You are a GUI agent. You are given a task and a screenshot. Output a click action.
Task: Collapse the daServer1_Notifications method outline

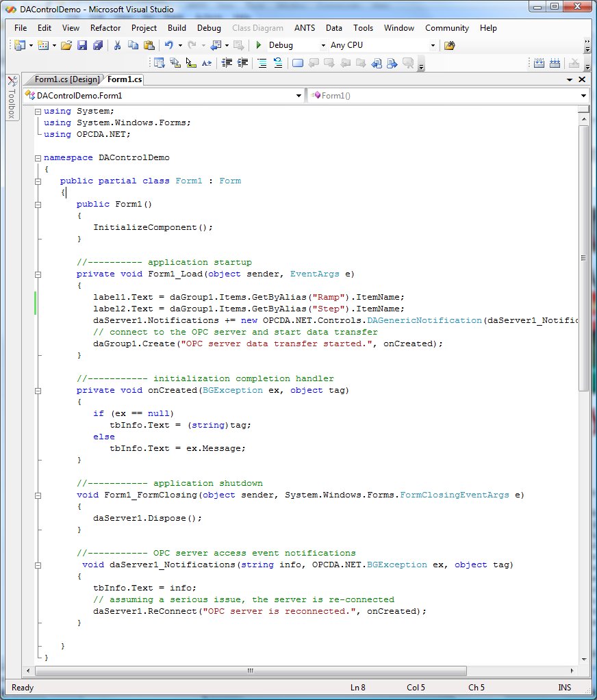(x=38, y=565)
